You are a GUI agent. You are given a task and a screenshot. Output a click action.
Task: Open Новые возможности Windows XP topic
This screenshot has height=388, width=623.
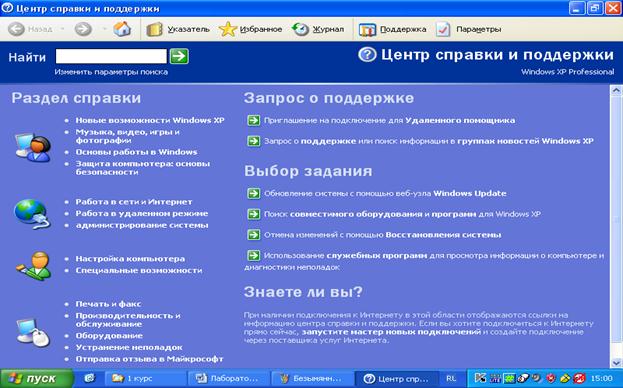(150, 120)
